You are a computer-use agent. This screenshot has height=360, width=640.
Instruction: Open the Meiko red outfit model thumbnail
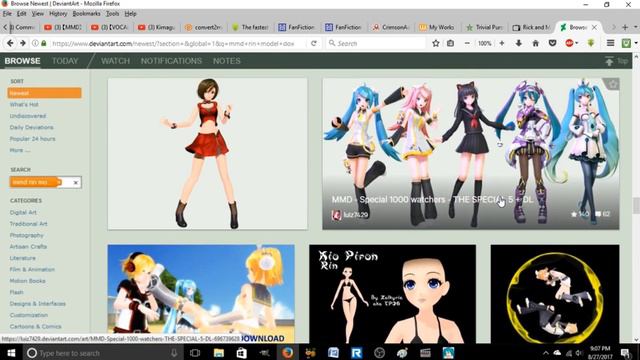pyautogui.click(x=207, y=154)
